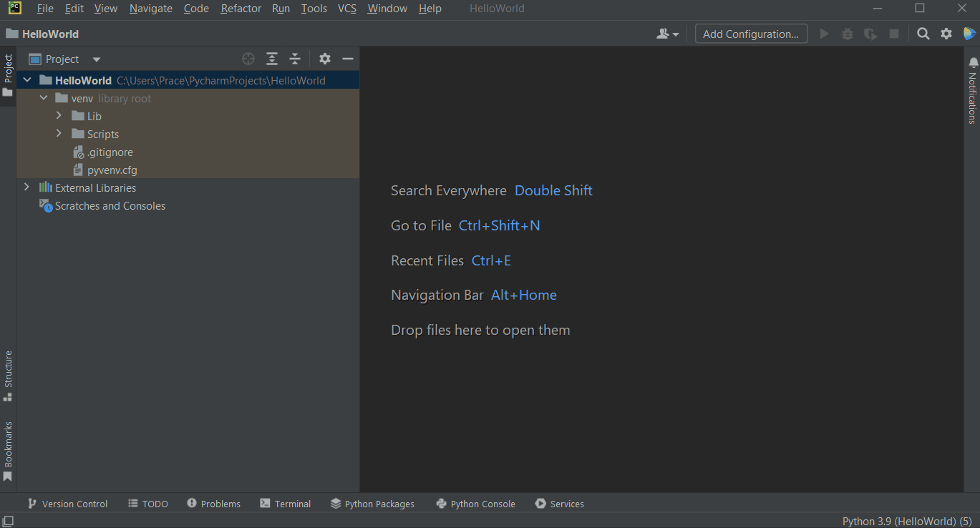Click the JetBrains Toolbox colorful icon
Image resolution: width=980 pixels, height=528 pixels.
point(969,34)
